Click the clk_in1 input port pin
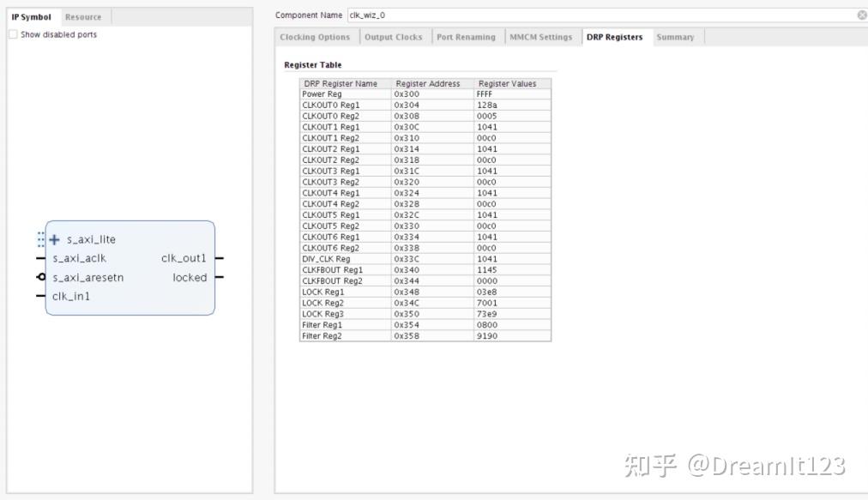This screenshot has height=500, width=868. pos(39,296)
